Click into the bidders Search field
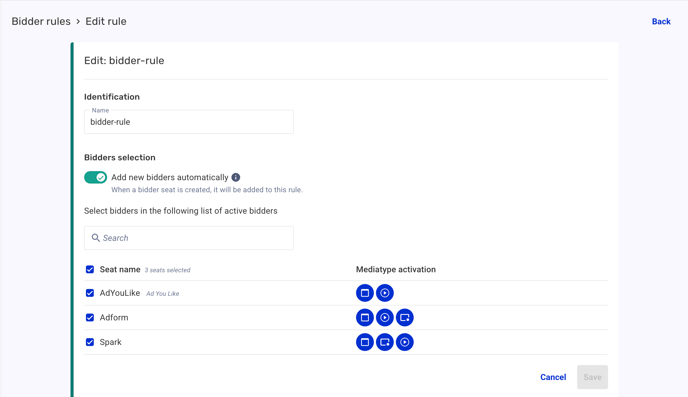 coord(189,238)
